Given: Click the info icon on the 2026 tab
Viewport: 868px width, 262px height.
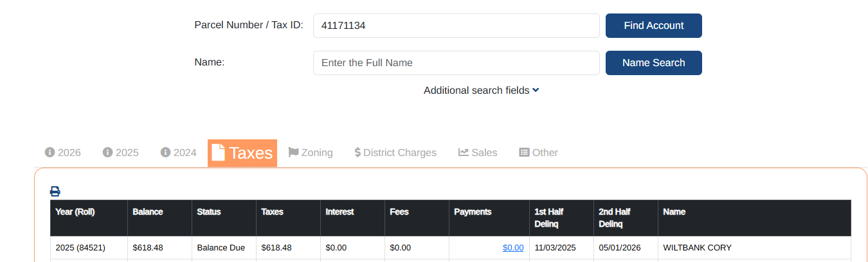Looking at the screenshot, I should tap(50, 152).
